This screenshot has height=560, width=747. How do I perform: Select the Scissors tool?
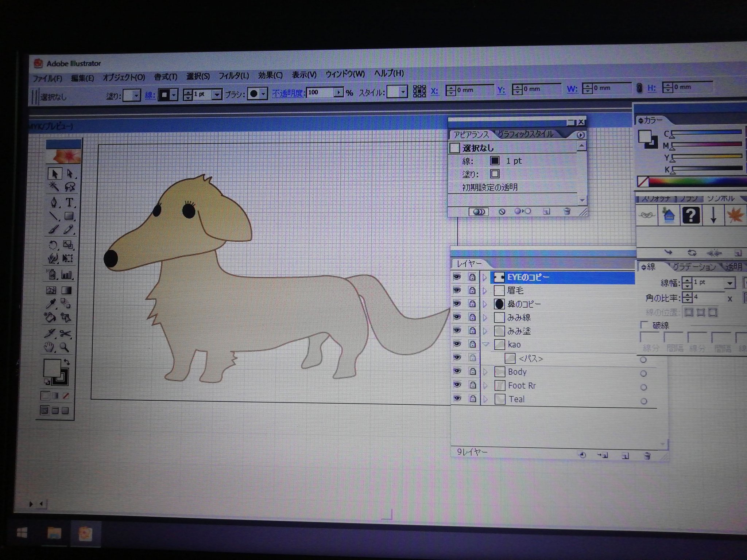tap(66, 333)
